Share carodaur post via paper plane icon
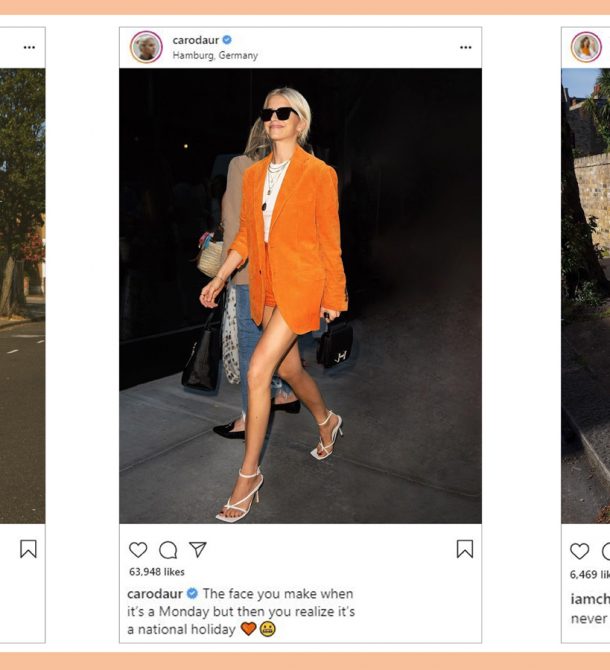Screen dimensions: 610x670 198,550
